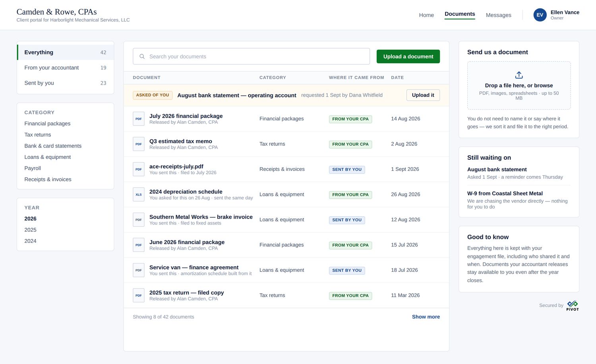Open July 2026 financial package
This screenshot has height=364, width=596.
click(186, 116)
